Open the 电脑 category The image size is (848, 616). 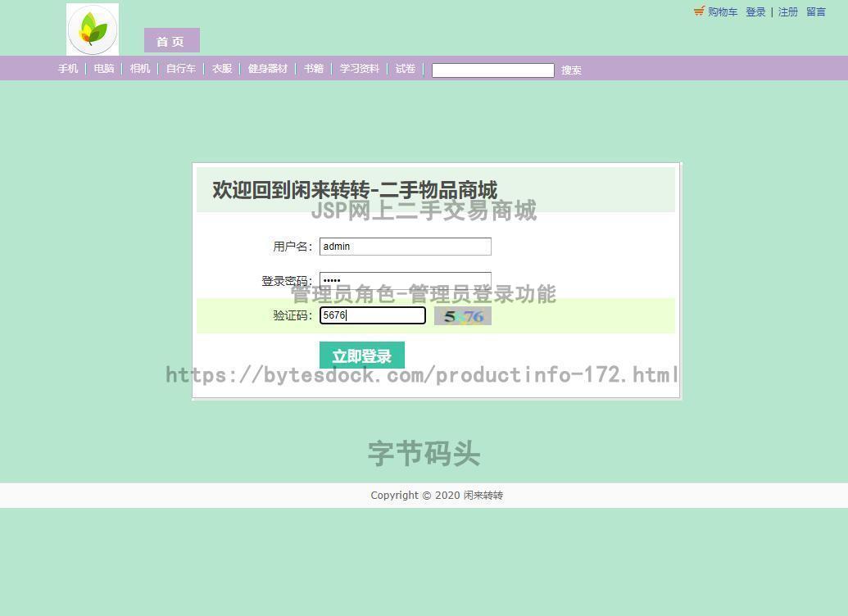click(x=103, y=69)
